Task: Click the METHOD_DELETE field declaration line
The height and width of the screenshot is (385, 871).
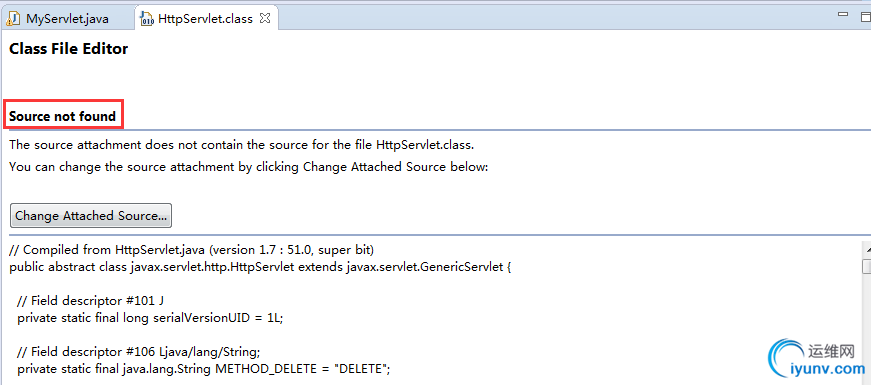Action: point(204,369)
